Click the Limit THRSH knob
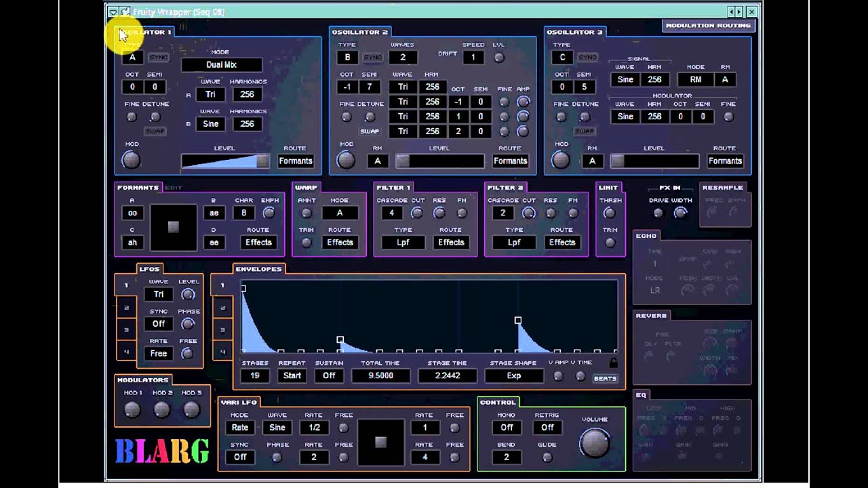This screenshot has height=488, width=868. click(610, 213)
